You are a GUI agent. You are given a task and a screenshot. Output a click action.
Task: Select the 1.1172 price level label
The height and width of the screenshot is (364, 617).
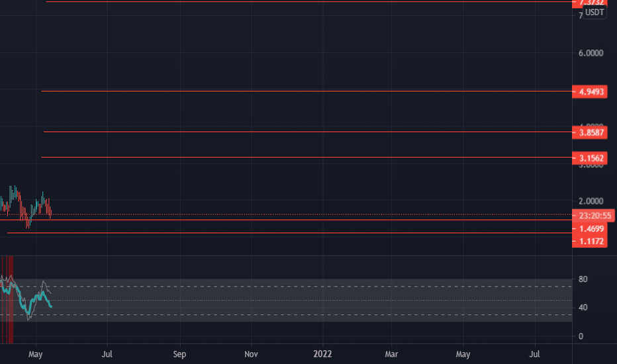tap(589, 241)
